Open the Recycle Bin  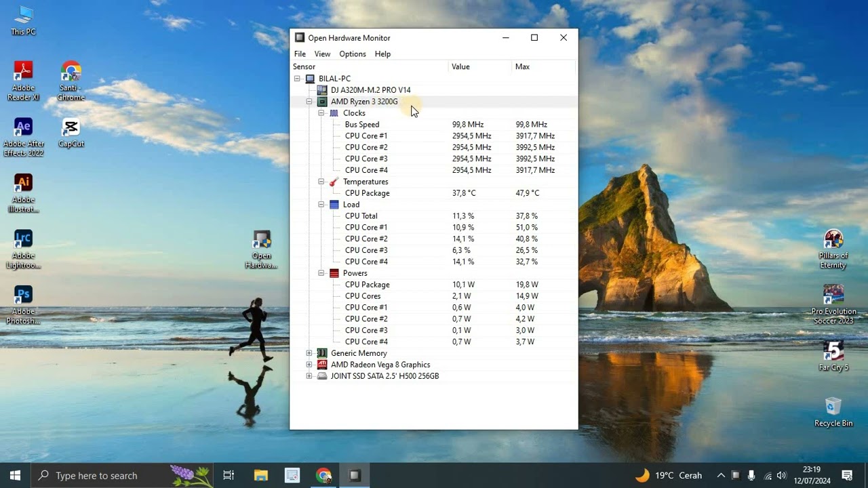click(x=833, y=412)
